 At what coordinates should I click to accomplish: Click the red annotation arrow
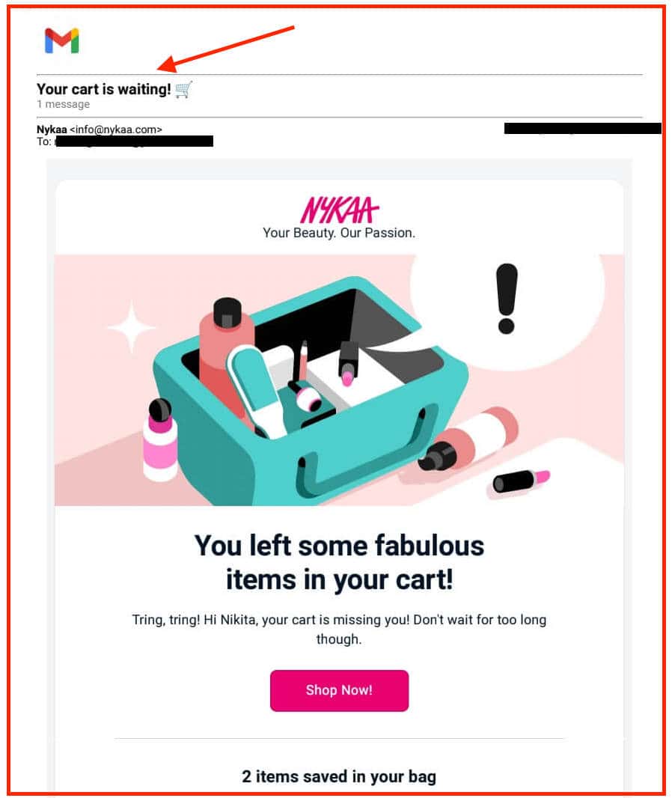coord(226,49)
